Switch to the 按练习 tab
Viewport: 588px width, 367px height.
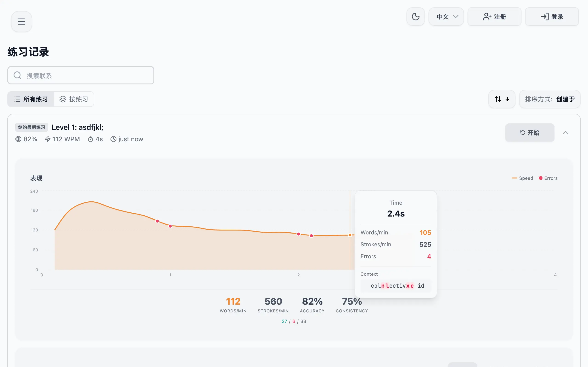74,99
